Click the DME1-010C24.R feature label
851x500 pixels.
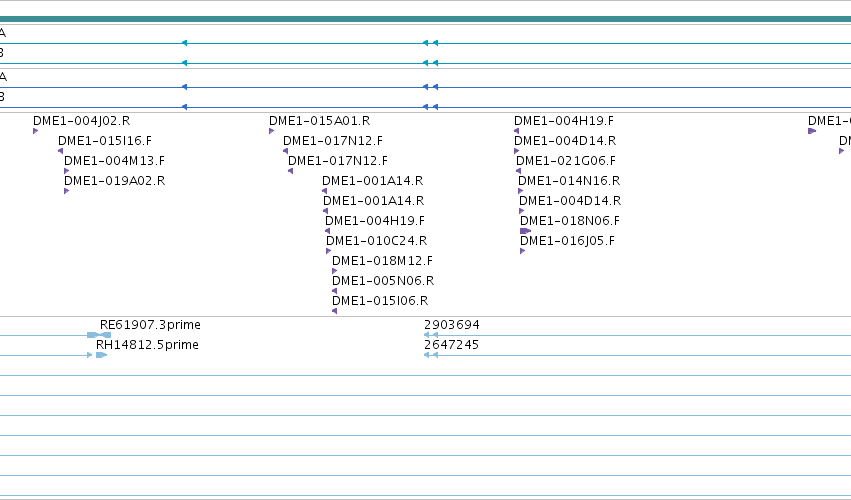coord(377,240)
